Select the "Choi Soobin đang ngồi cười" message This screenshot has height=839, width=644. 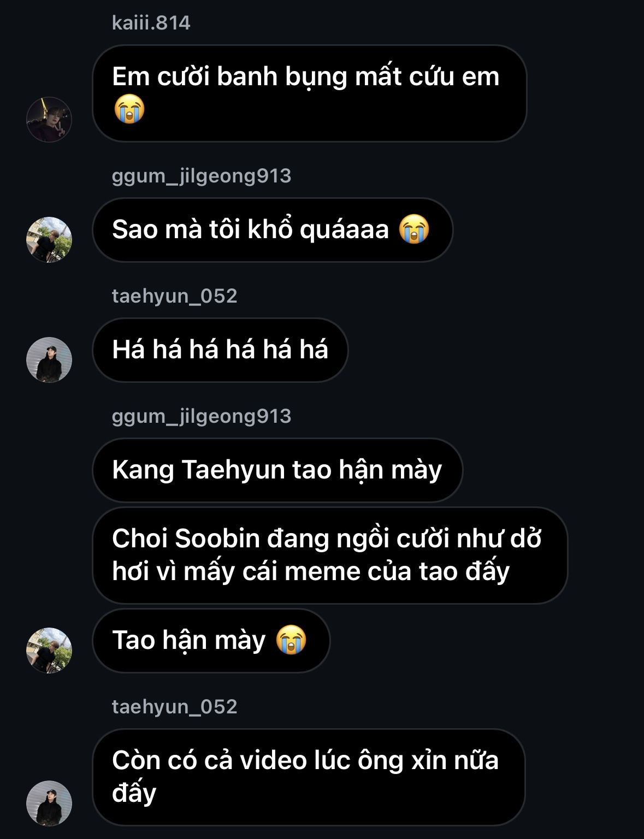327,555
